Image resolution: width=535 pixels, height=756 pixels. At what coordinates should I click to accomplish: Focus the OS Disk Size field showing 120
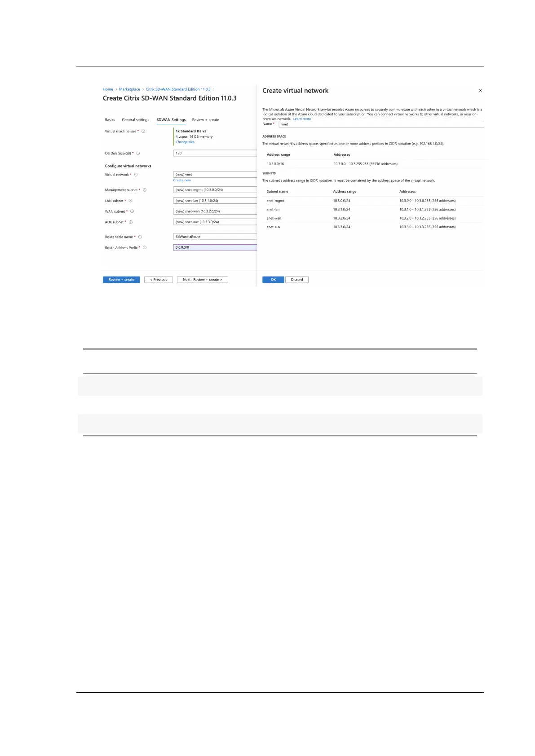click(215, 153)
